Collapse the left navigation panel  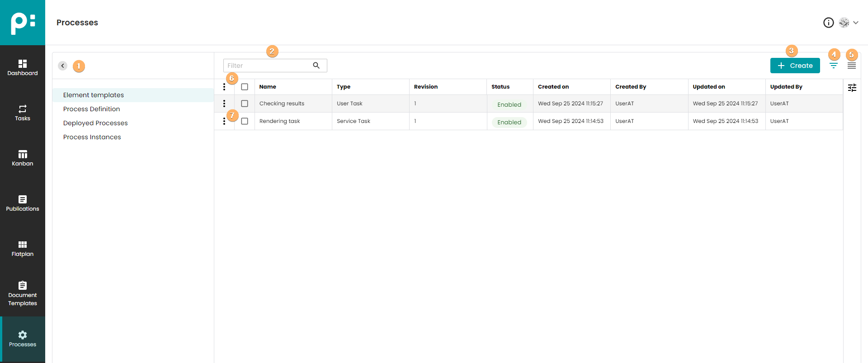pos(63,66)
